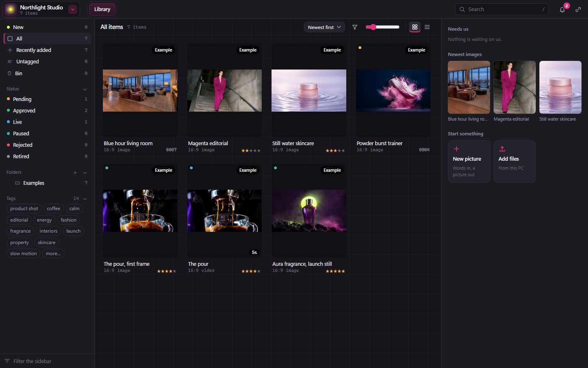Show more tags
Screen dimensions: 588x368
pos(53,254)
